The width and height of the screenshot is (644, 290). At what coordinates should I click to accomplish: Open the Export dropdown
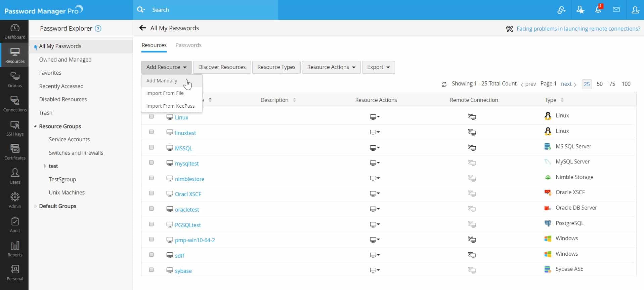(x=378, y=67)
